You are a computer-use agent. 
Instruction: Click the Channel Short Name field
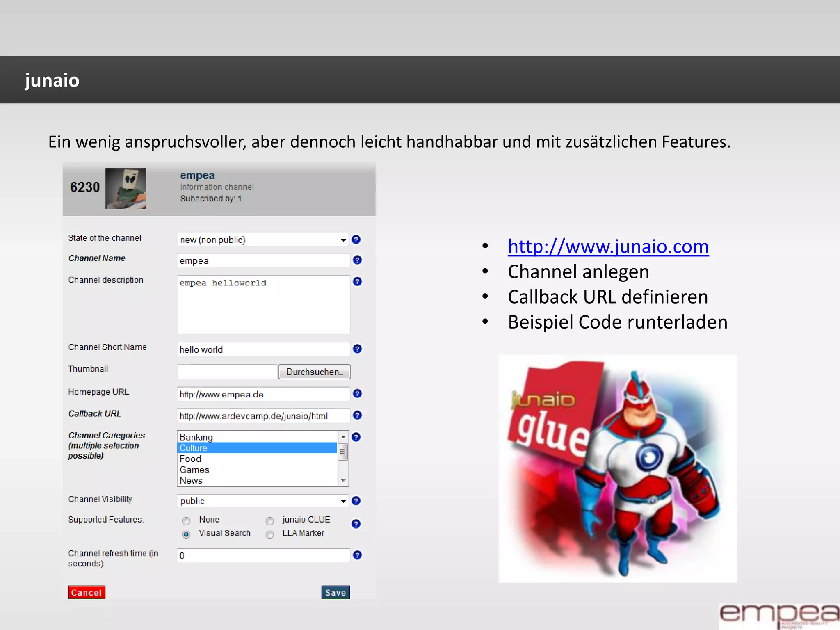click(263, 349)
